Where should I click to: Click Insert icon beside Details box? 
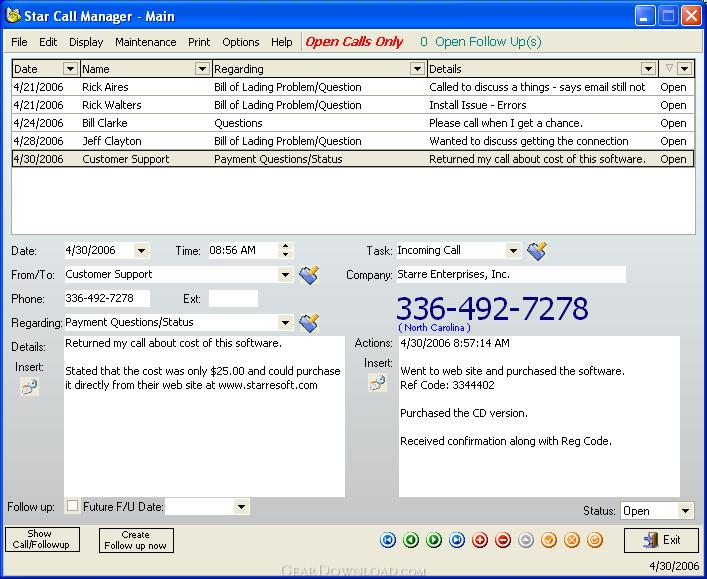coord(29,387)
